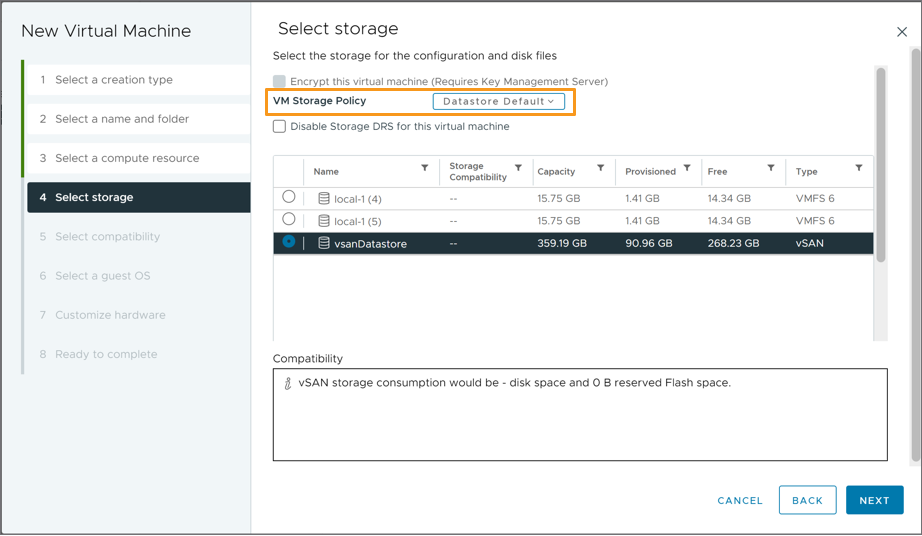Image resolution: width=922 pixels, height=536 pixels.
Task: Click the Capacity column filter icon
Action: click(600, 168)
